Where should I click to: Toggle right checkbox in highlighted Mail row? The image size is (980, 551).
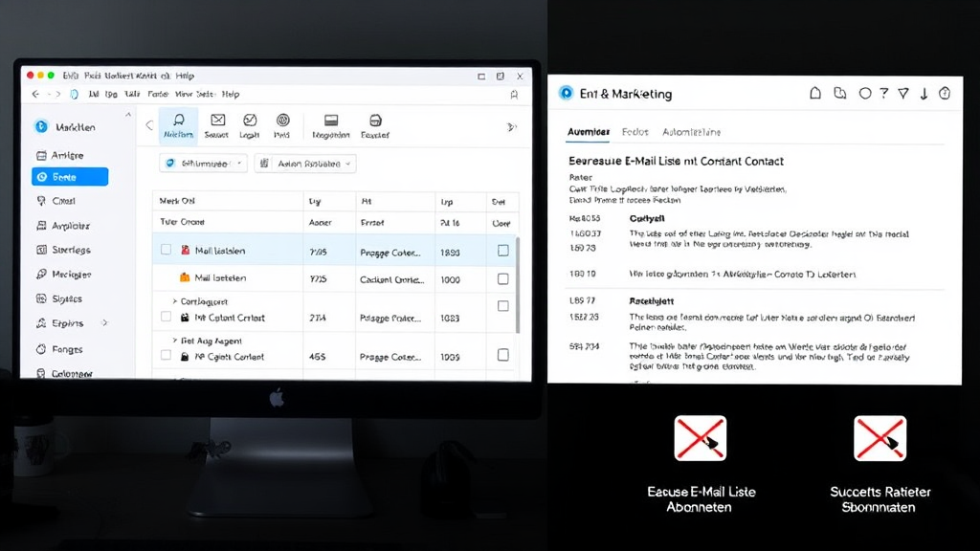pos(503,251)
